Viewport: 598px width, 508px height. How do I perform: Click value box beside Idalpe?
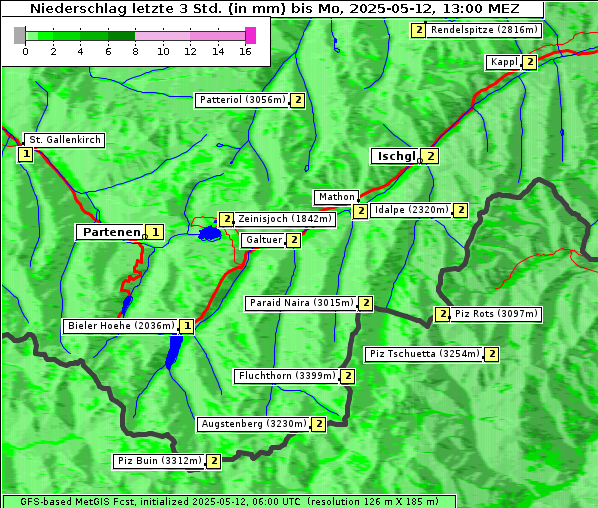pyautogui.click(x=461, y=210)
